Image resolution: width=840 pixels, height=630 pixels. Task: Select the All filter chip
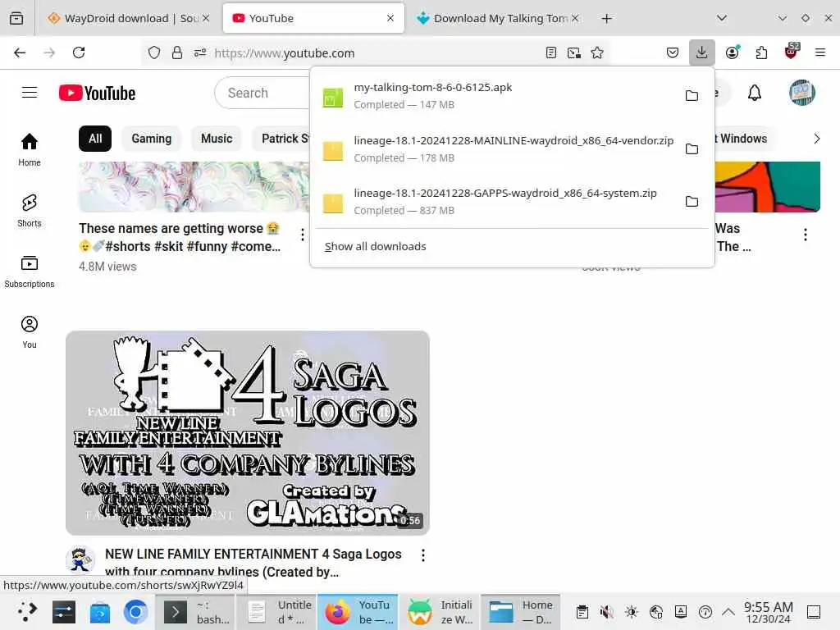point(95,139)
